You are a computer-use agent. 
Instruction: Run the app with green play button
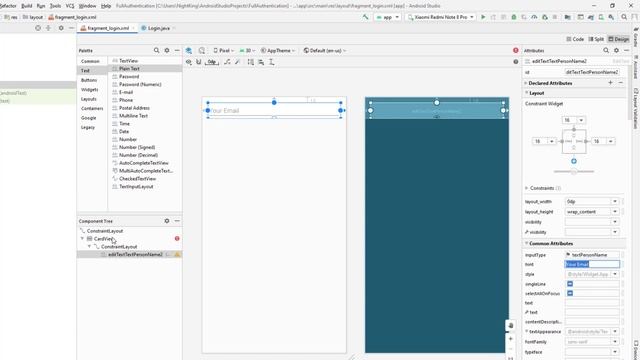[x=483, y=17]
